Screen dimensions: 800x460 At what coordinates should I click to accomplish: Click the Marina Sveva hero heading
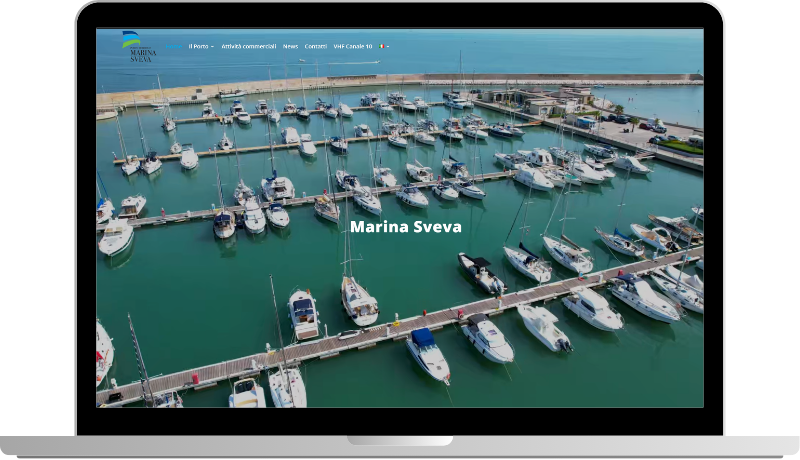(x=406, y=226)
